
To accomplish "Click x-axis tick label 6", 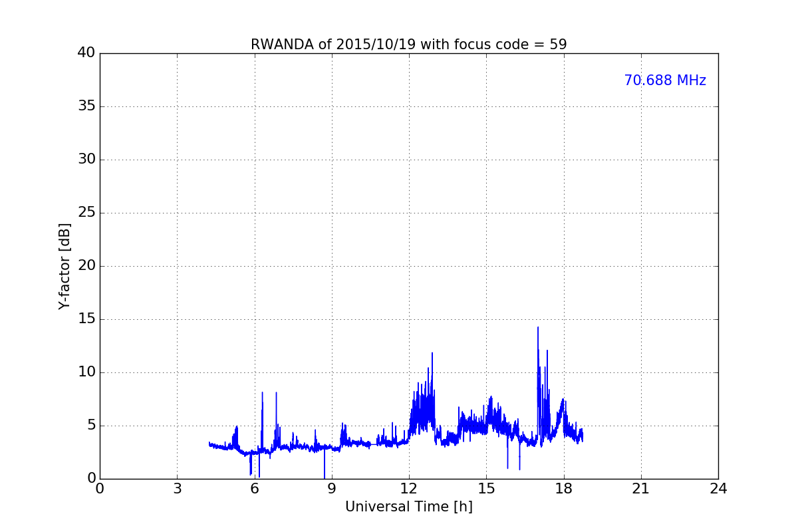I will pyautogui.click(x=254, y=488).
